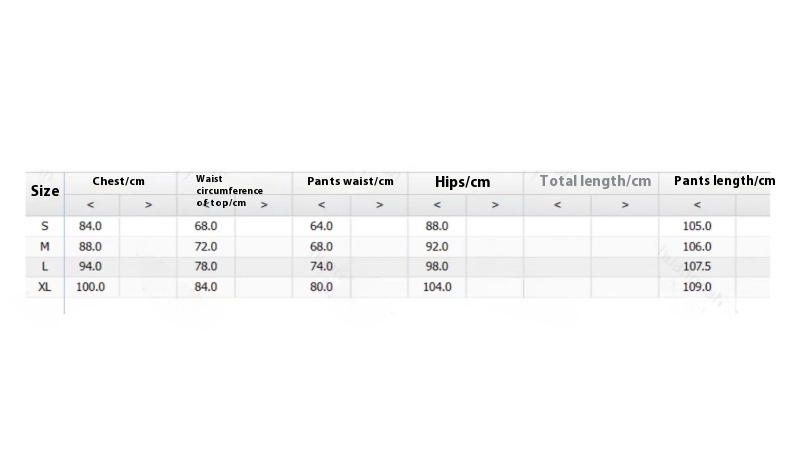Click the greater-than arrow under Total length/cm
Screen dimensions: 797x461
[x=625, y=205]
